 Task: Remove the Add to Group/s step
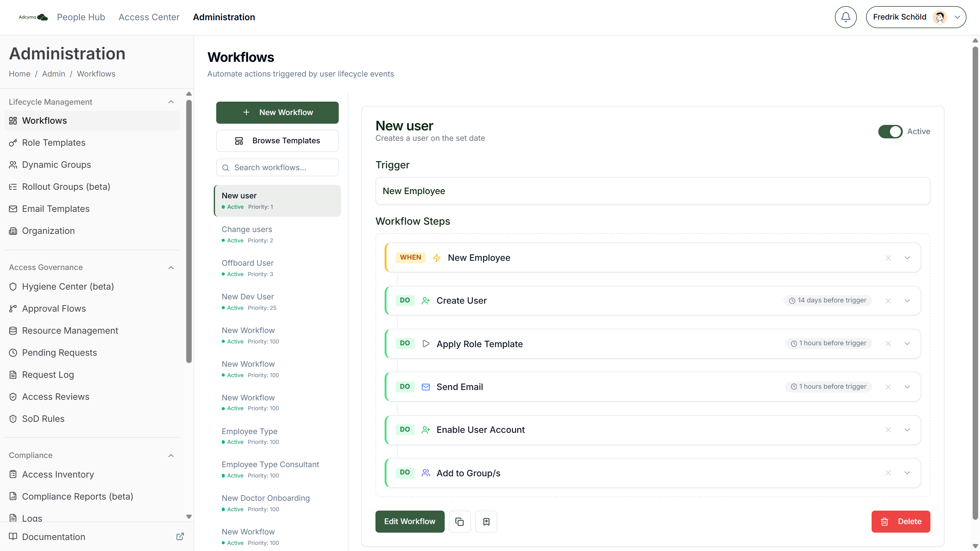888,473
